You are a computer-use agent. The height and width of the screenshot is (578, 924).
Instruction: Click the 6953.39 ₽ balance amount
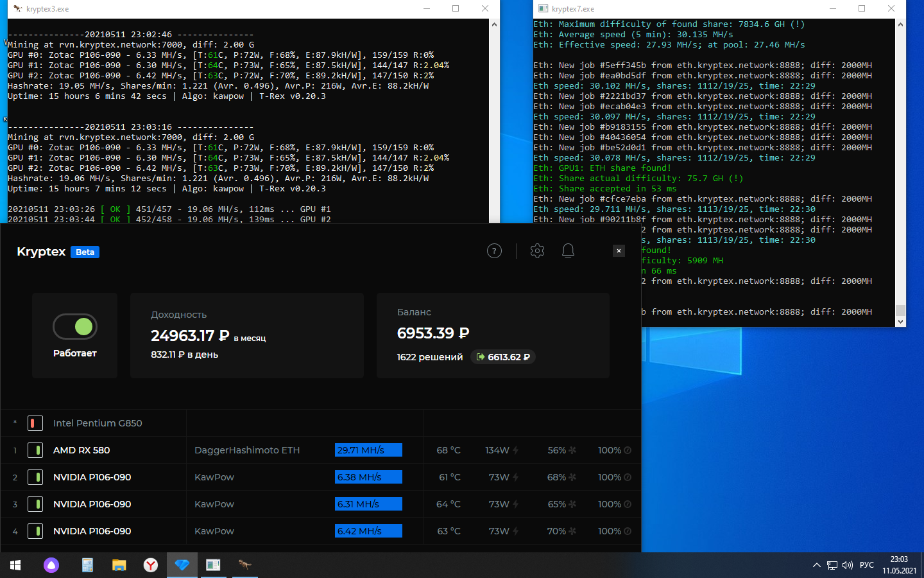[433, 333]
